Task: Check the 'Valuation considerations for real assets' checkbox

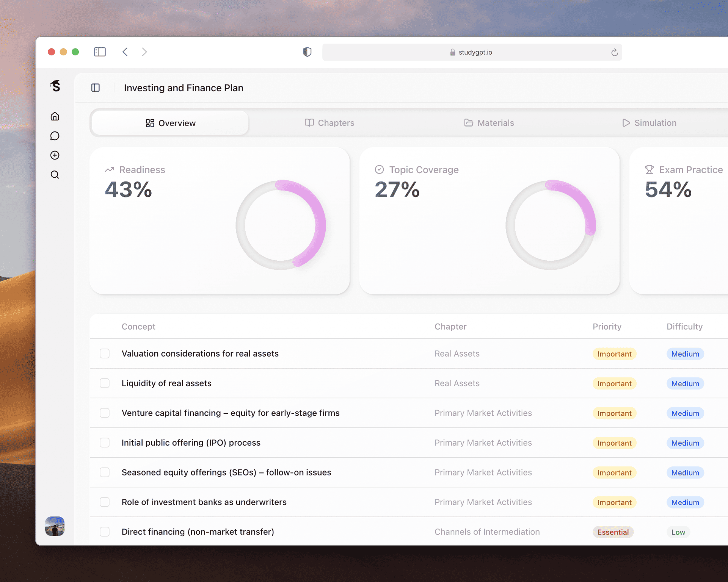Action: 105,353
